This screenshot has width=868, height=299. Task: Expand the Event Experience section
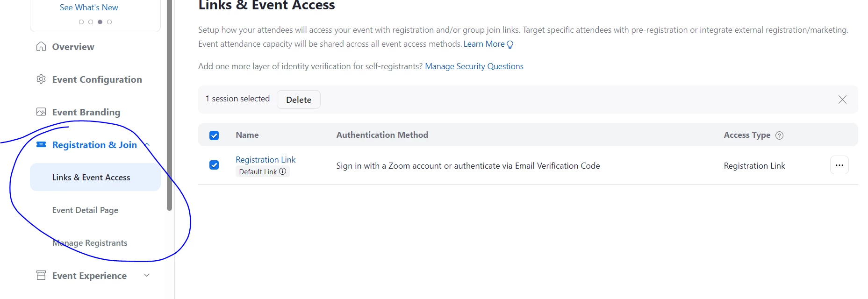(x=147, y=275)
